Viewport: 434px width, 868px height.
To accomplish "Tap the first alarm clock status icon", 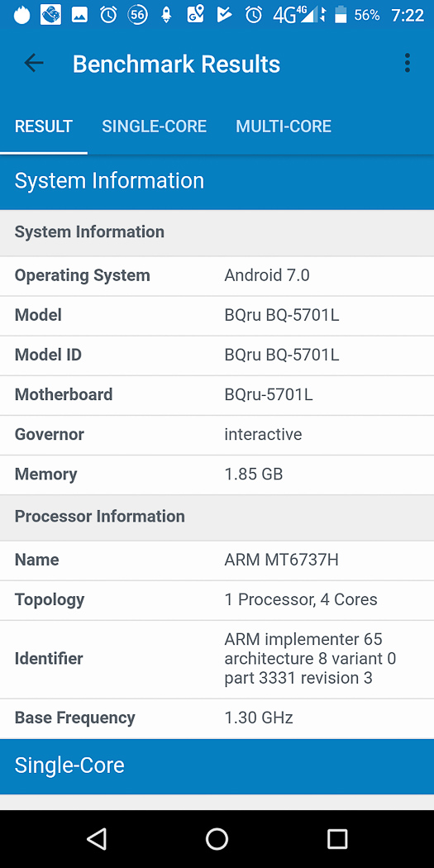I will tap(108, 15).
